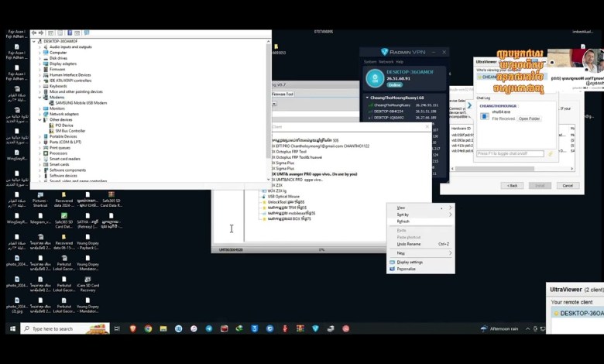This screenshot has height=364, width=604.
Task: Open the Network menu in Radmin VPN
Action: click(385, 61)
